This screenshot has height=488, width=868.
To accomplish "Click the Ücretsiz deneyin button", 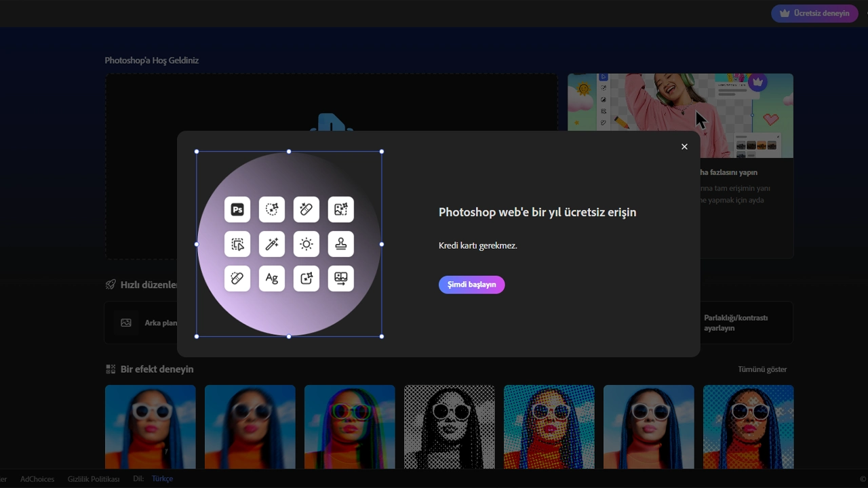I will [814, 13].
